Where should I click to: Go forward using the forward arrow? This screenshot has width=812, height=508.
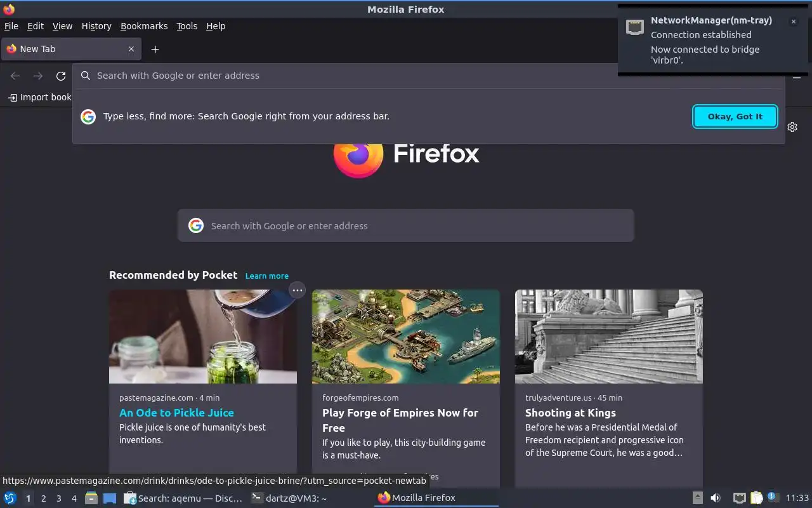pos(38,76)
